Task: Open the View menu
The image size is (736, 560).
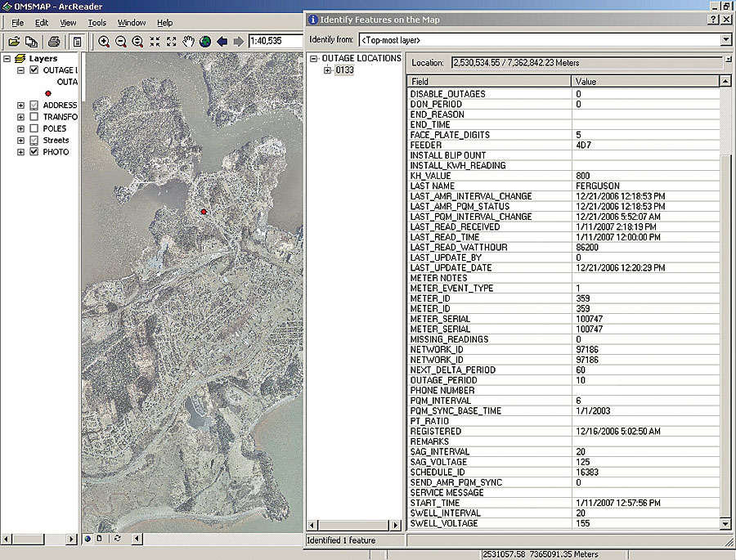Action: tap(68, 23)
